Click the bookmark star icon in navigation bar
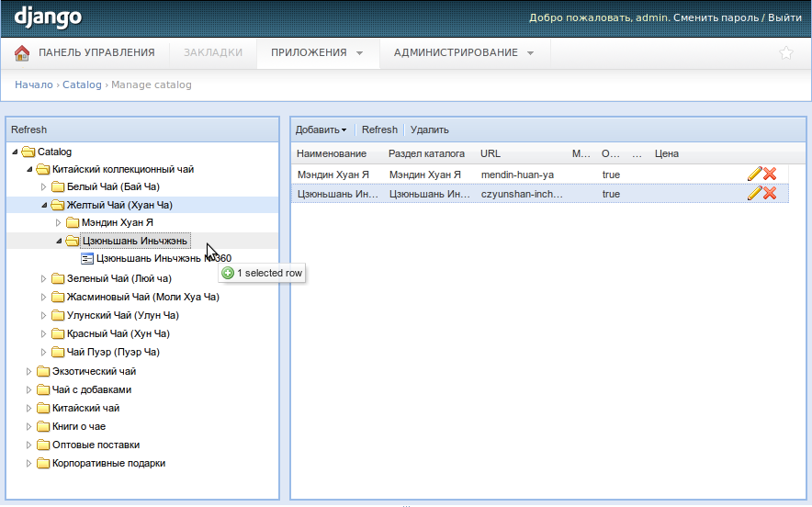812x507 pixels. pos(786,53)
